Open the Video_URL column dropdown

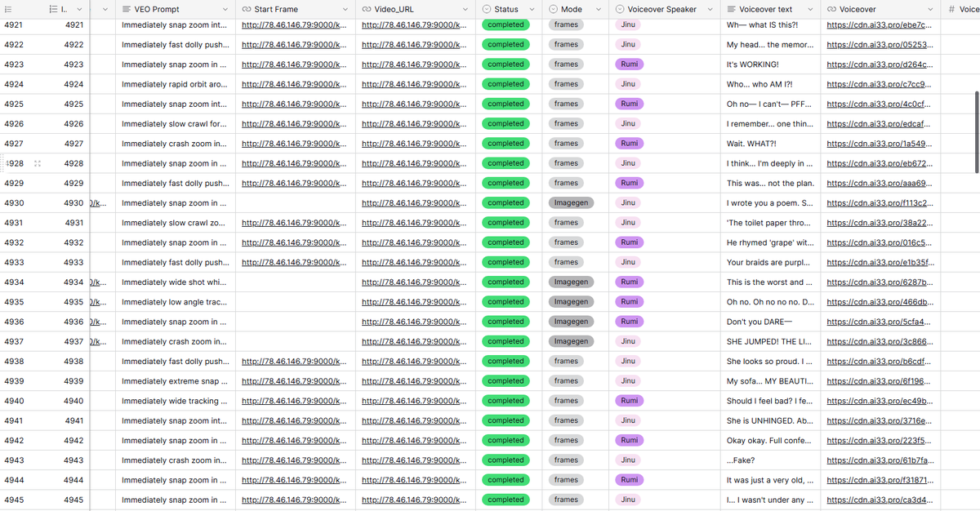465,9
